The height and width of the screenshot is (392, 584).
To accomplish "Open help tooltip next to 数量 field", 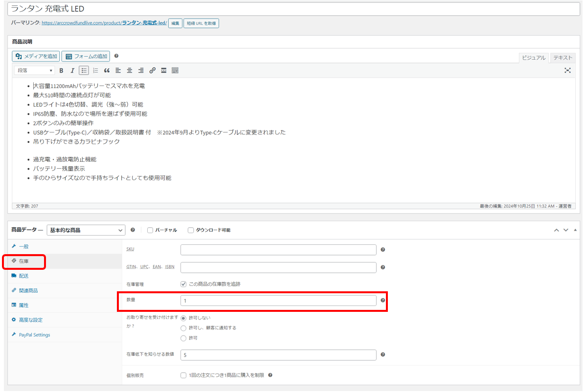I will click(382, 301).
